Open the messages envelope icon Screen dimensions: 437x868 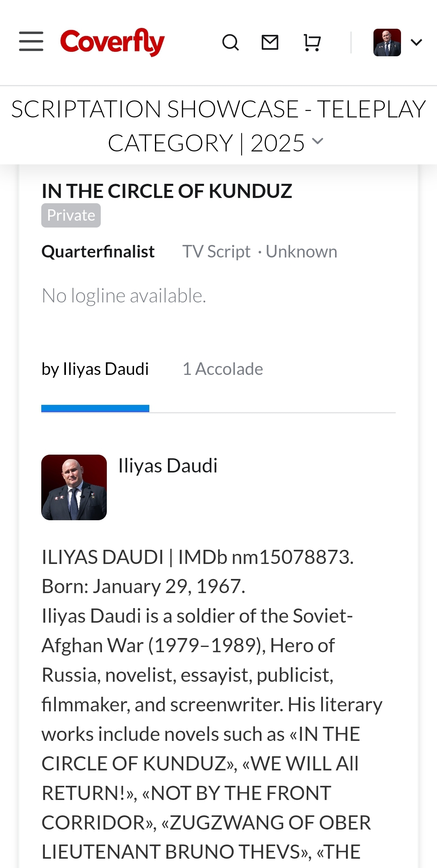click(270, 42)
